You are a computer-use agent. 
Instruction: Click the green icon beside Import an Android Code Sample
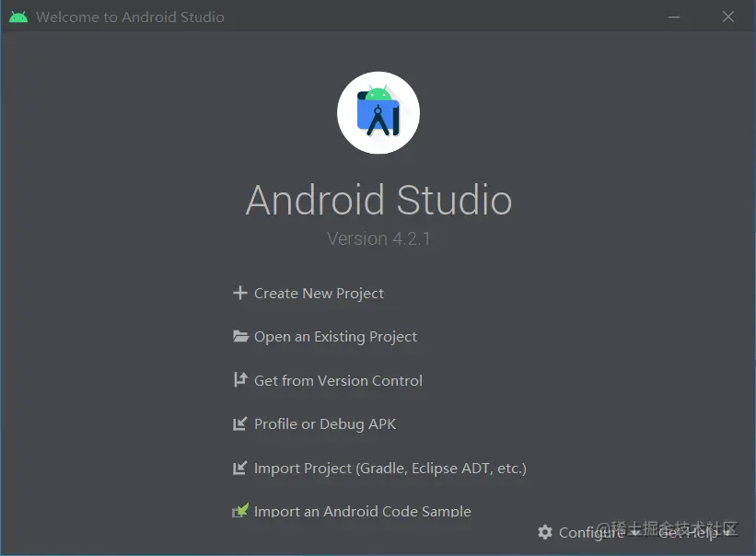pos(239,511)
